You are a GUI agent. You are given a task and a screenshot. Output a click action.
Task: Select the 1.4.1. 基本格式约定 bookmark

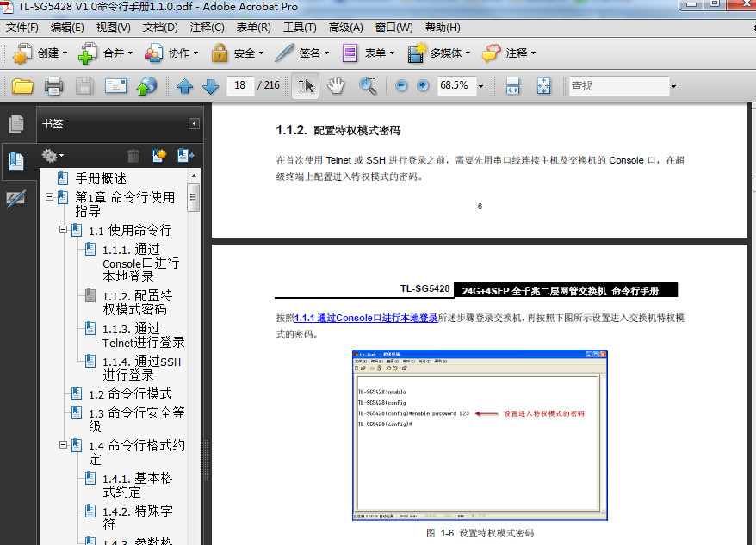point(137,486)
